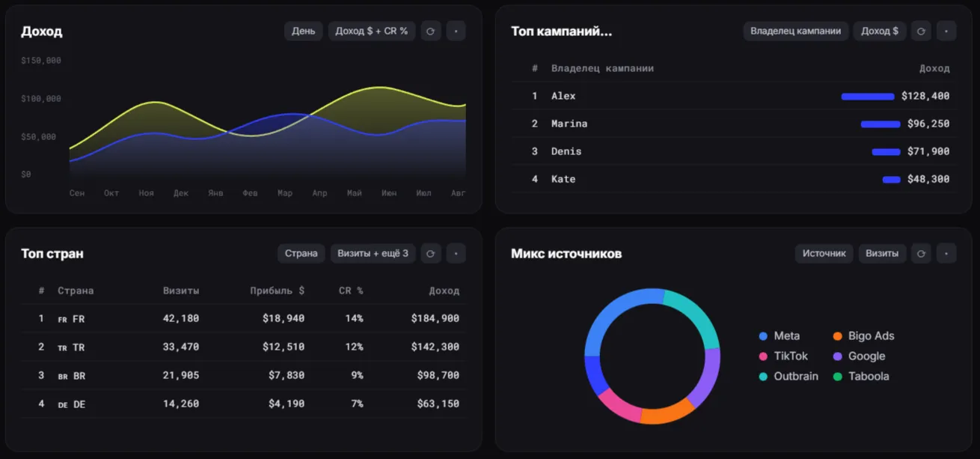The height and width of the screenshot is (459, 980).
Task: Click the $96,250 income value
Action: 928,124
